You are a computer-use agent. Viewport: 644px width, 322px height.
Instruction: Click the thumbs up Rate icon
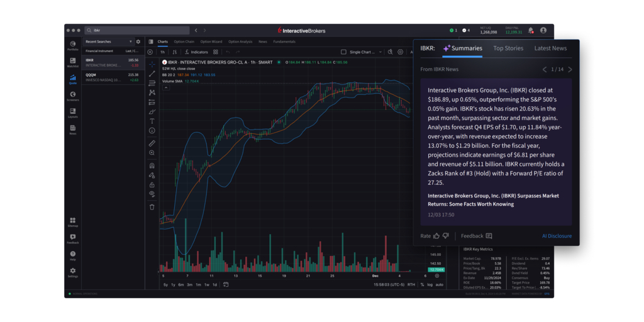tap(436, 236)
